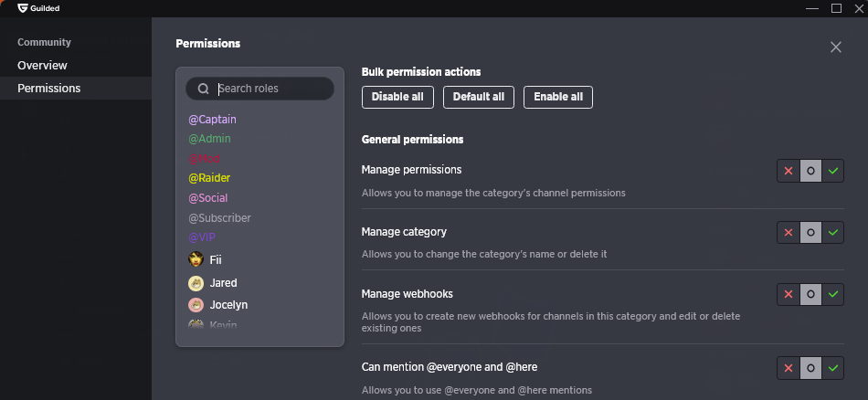Allow mention @everyone and @here permission

coord(833,368)
